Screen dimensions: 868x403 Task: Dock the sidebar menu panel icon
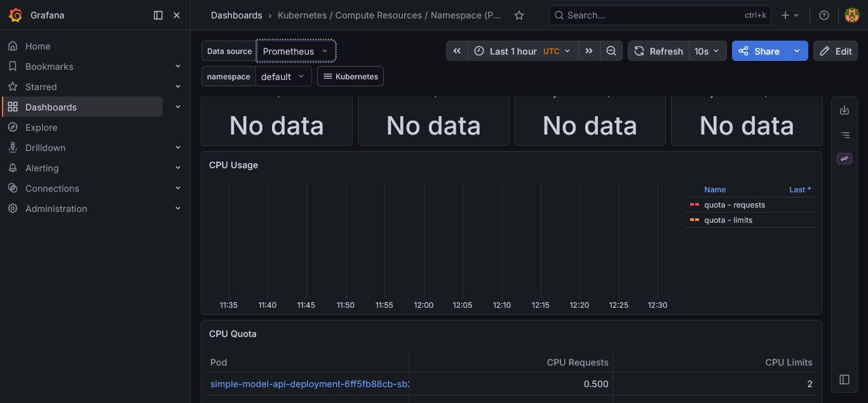click(x=159, y=15)
